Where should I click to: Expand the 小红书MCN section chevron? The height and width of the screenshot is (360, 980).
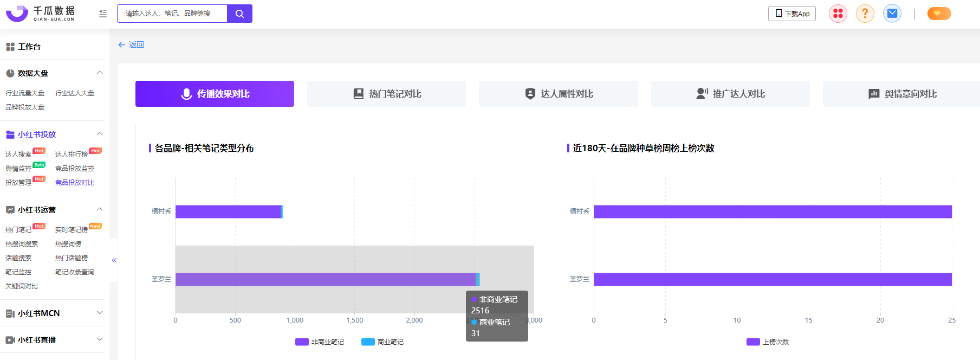100,313
